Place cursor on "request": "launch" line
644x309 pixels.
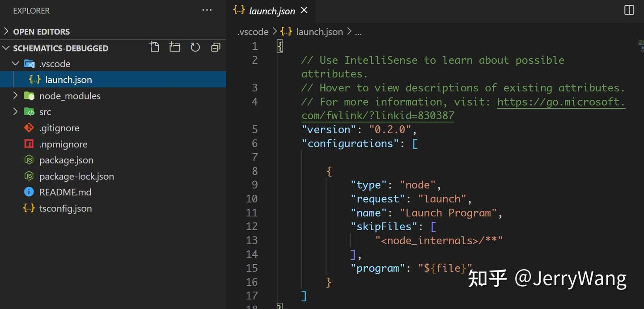[411, 199]
